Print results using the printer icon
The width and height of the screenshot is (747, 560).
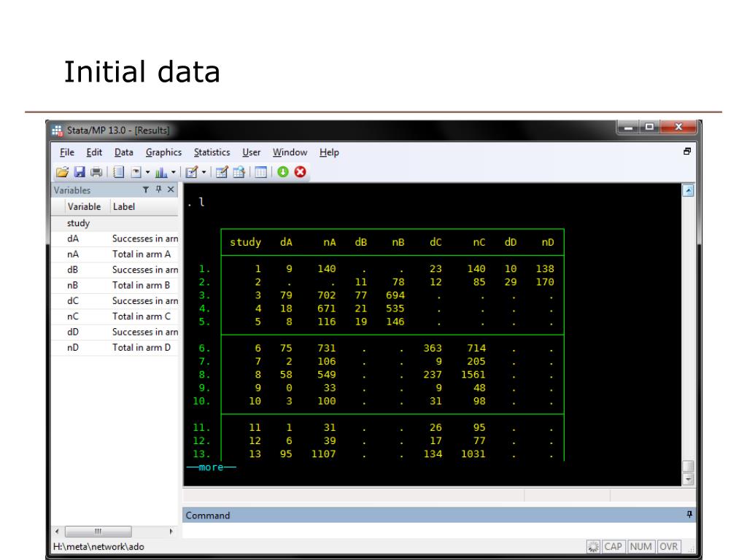click(96, 172)
